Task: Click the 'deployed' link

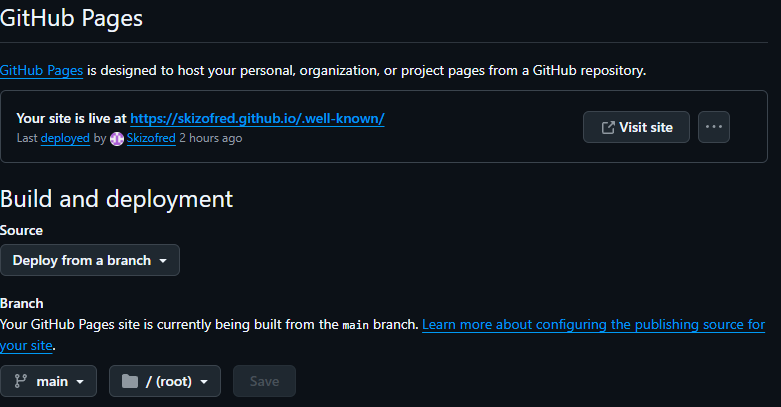Action: point(65,138)
